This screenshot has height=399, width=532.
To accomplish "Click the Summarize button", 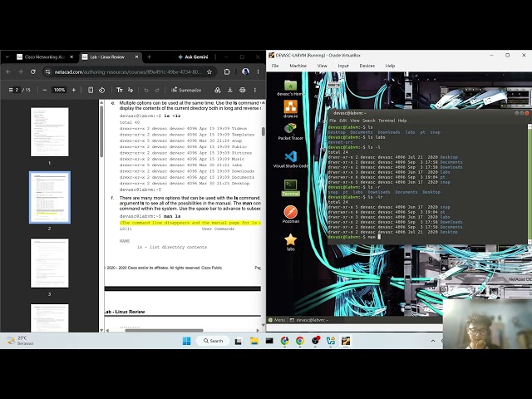I will [186, 90].
